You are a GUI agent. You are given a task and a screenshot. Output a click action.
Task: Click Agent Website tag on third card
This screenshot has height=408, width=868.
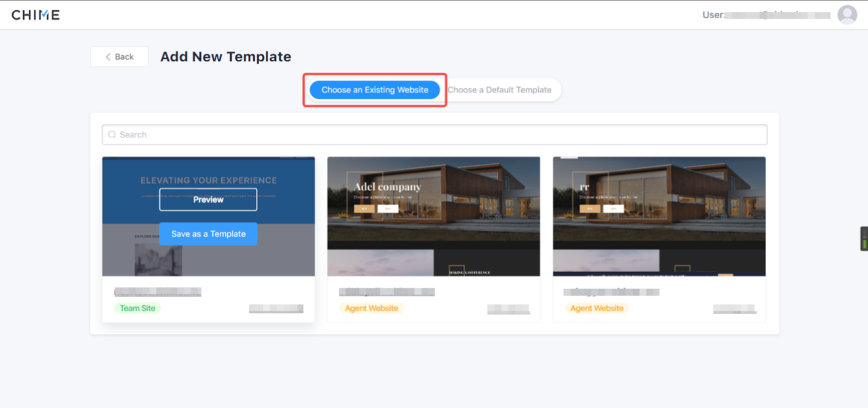(597, 308)
